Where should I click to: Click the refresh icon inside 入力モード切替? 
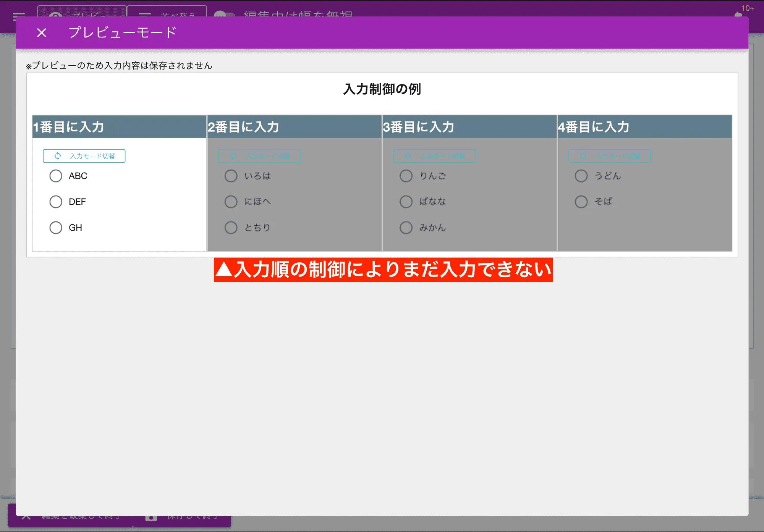click(x=58, y=156)
